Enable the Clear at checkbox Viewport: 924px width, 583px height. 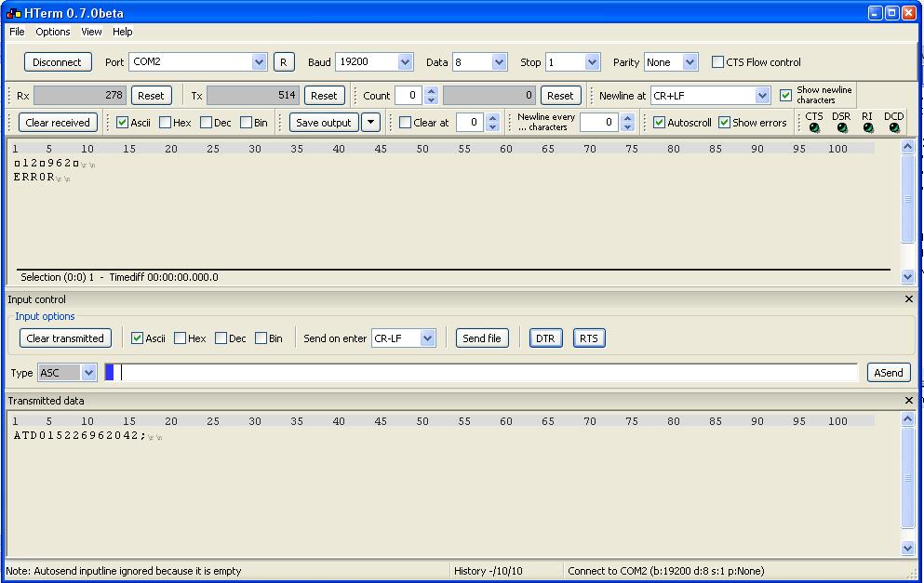[405, 123]
